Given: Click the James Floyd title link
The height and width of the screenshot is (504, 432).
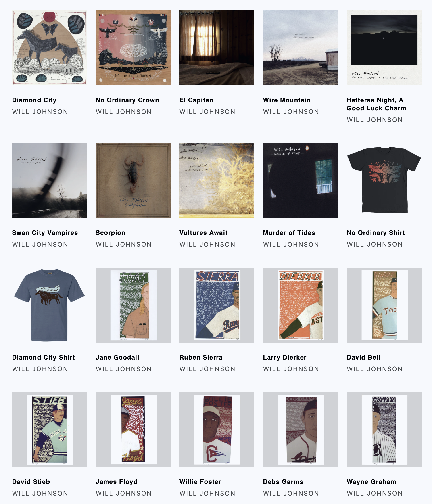Looking at the screenshot, I should click(x=117, y=482).
